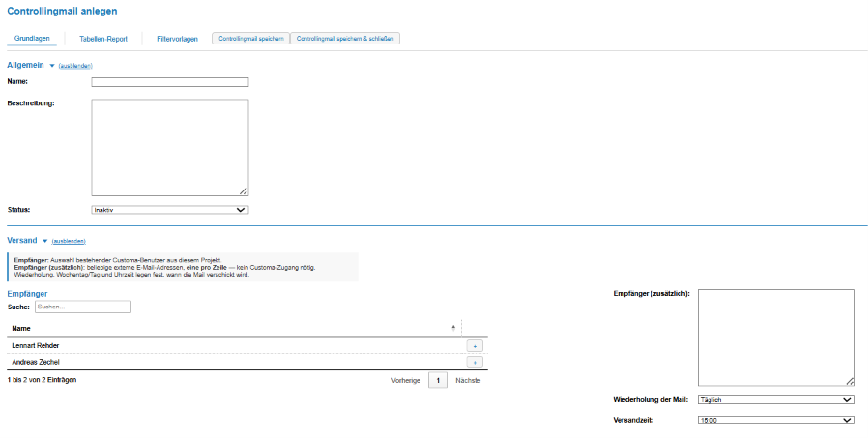
Task: Focus the Empfänger (zusätzlich) text area
Action: pos(776,337)
